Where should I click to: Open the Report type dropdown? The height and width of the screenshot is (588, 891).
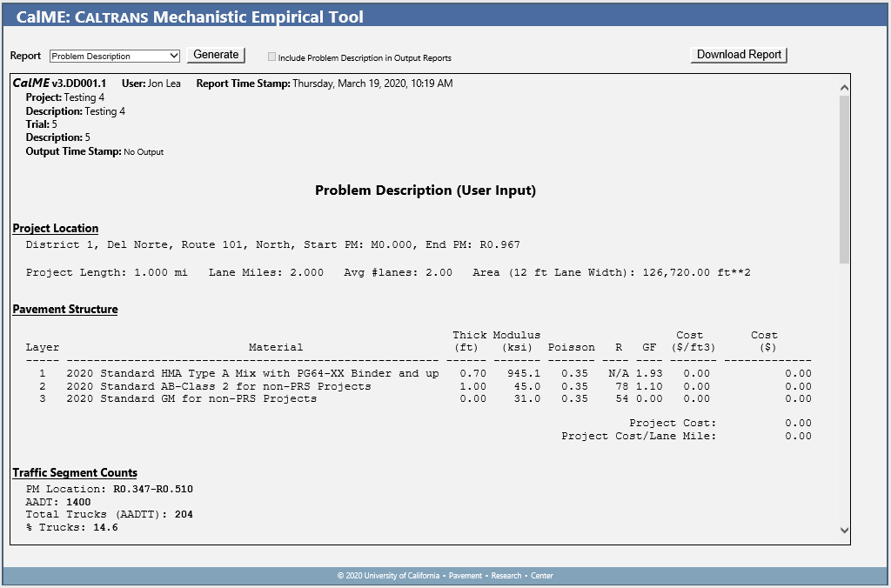(x=114, y=56)
